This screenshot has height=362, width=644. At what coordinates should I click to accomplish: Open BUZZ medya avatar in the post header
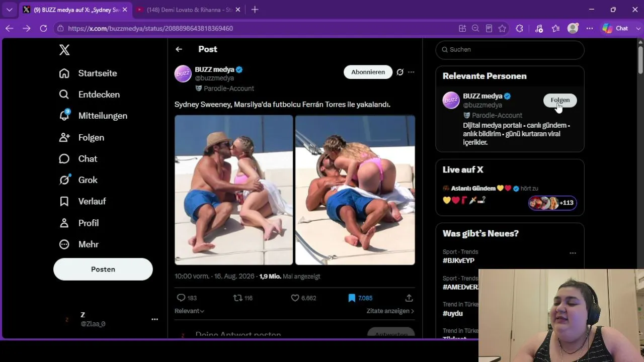[183, 73]
